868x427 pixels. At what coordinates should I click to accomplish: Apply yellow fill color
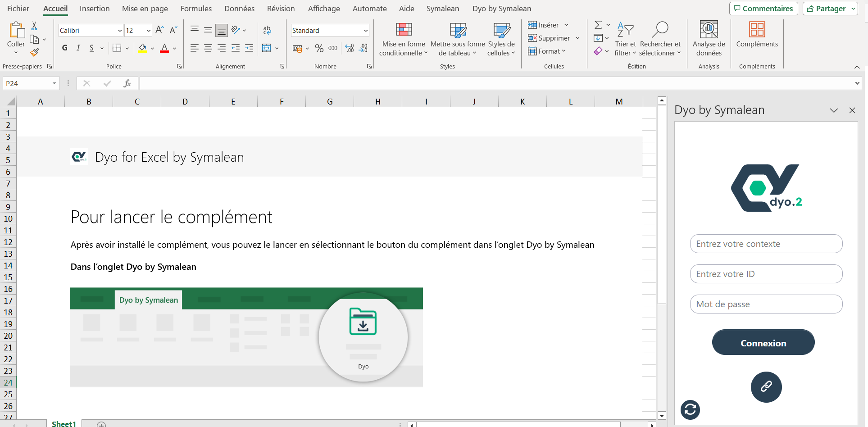(x=142, y=48)
